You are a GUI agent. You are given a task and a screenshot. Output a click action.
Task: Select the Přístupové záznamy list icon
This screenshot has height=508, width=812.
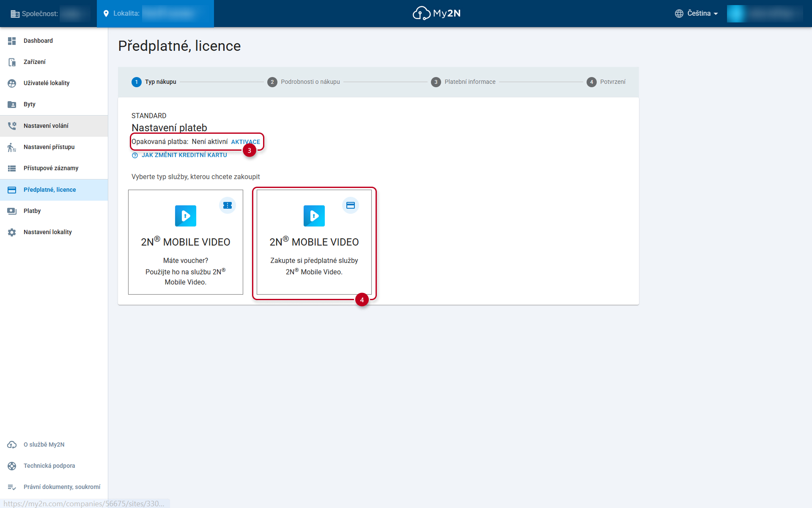point(12,168)
